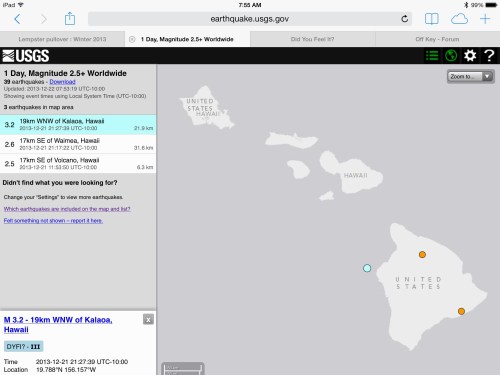
Task: Open the Zoom to dropdown
Action: [471, 77]
